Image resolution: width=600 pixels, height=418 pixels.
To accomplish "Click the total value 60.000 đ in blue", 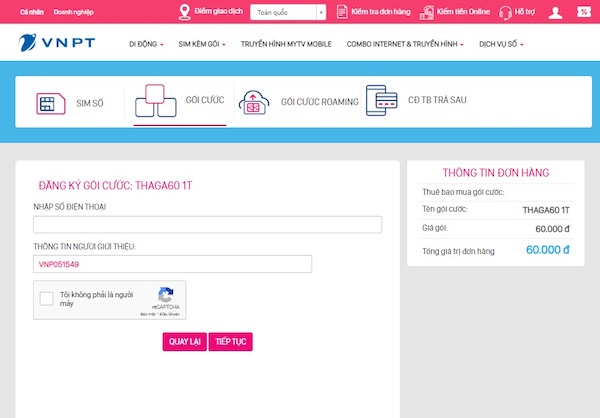I will [x=548, y=250].
